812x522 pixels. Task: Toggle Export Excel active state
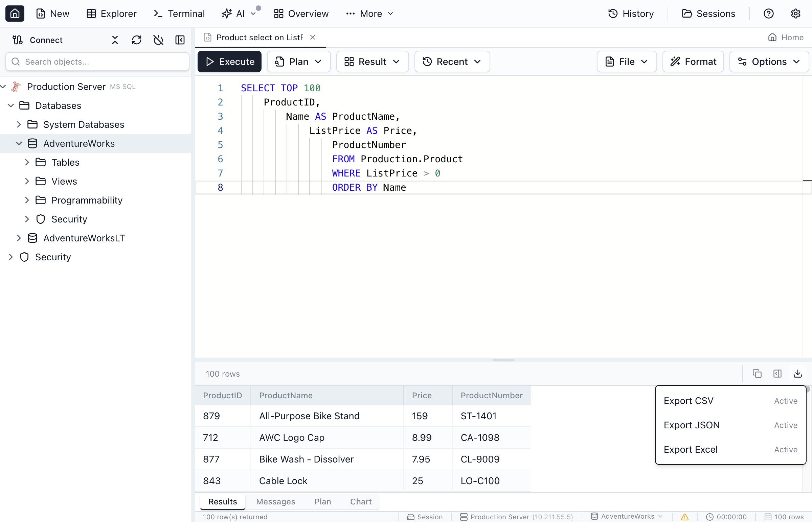786,449
